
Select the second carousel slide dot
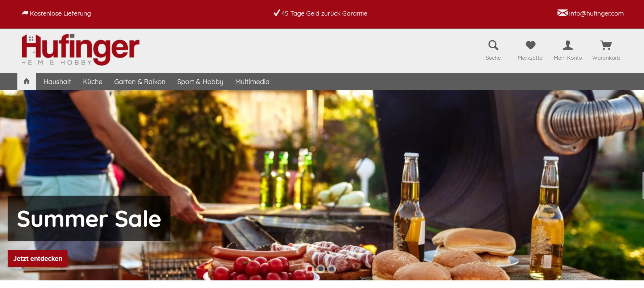[321, 269]
